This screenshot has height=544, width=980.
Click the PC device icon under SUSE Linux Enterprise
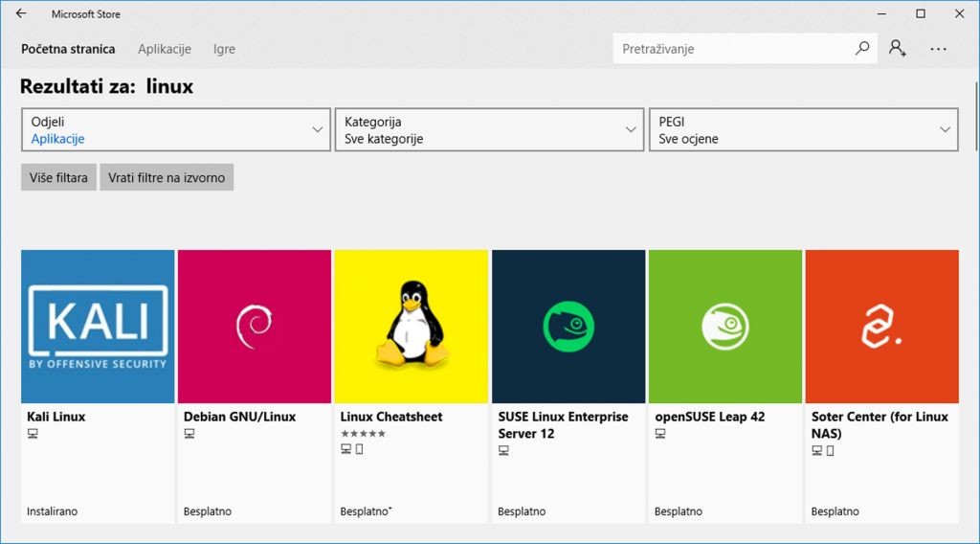click(503, 450)
